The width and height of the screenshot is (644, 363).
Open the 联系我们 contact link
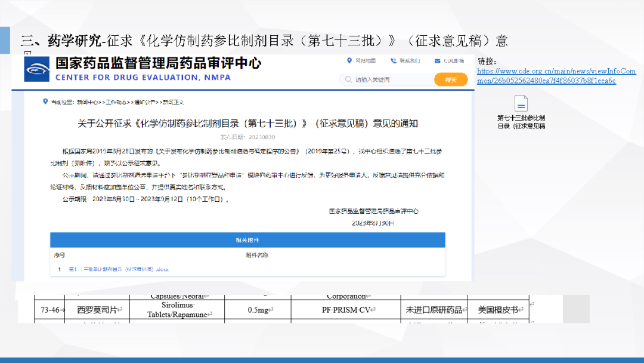pyautogui.click(x=410, y=61)
